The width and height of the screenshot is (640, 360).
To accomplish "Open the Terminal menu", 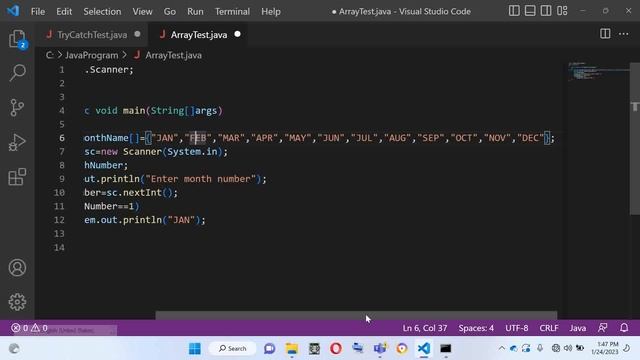I will [x=232, y=11].
